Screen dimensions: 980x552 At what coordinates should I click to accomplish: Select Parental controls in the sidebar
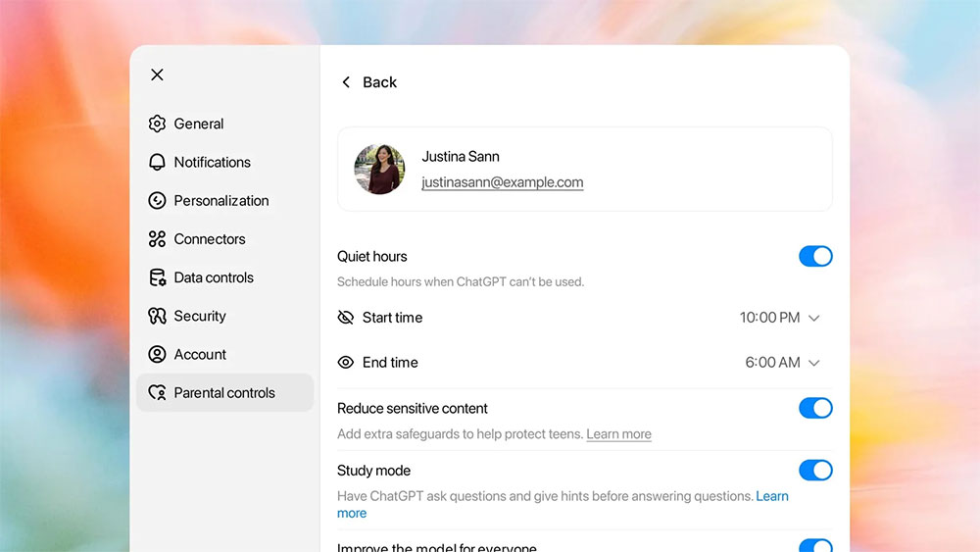pos(225,392)
